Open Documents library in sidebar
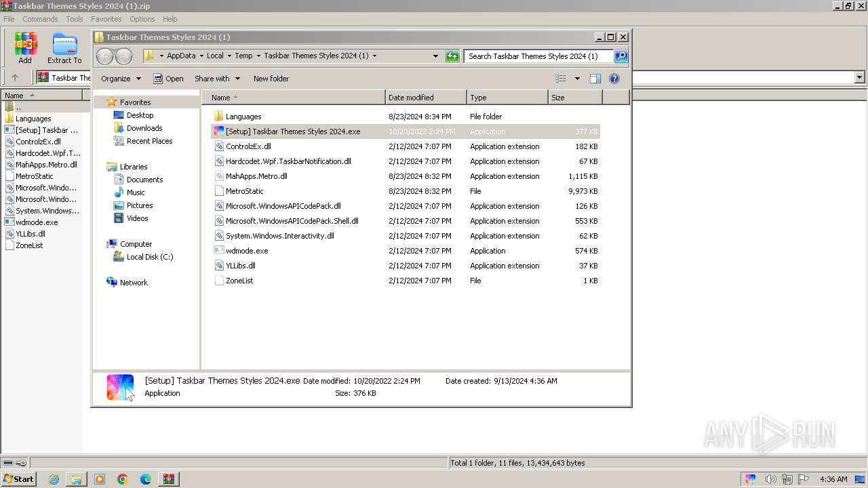This screenshot has width=868, height=488. (x=144, y=180)
